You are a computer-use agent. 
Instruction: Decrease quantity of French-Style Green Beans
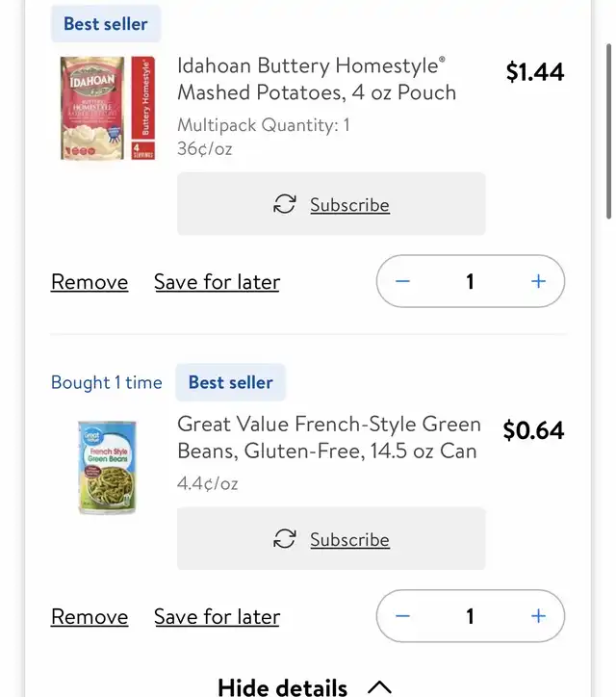pyautogui.click(x=402, y=616)
